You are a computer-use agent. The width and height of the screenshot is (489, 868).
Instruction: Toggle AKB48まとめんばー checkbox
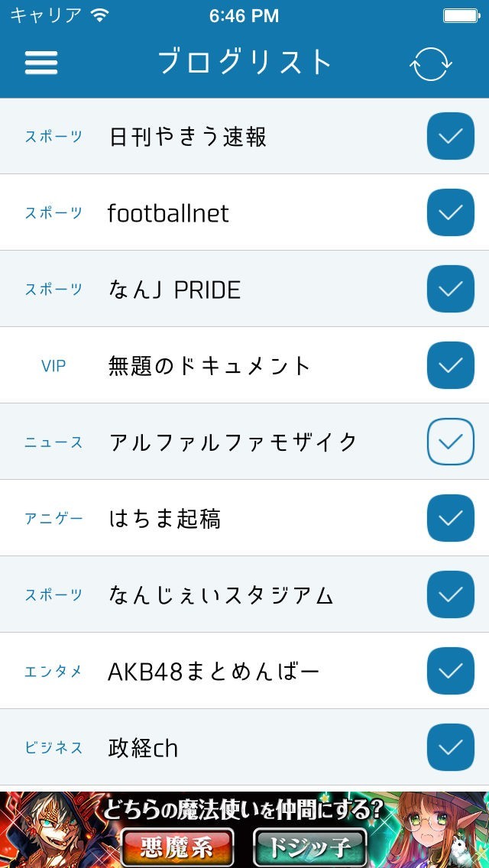450,671
